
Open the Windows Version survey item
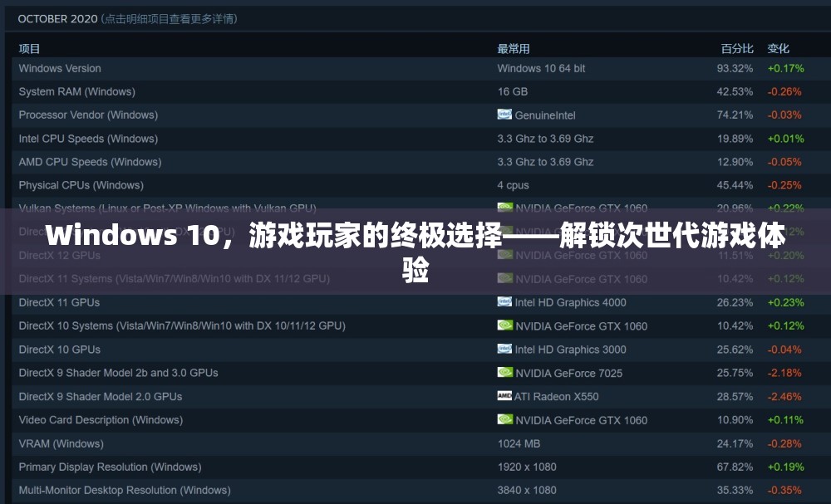[x=60, y=68]
